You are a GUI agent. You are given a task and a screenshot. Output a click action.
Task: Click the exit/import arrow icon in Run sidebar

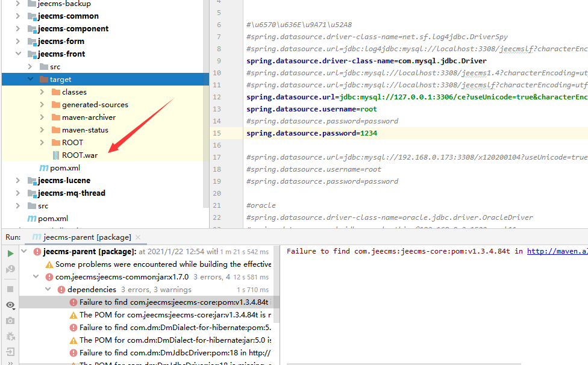[x=10, y=352]
